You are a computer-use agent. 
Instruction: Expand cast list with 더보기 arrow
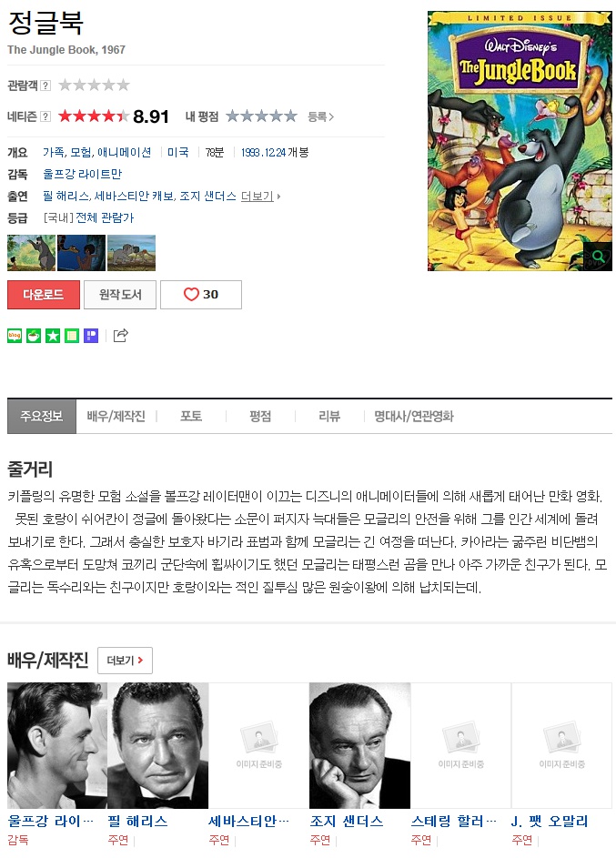click(x=260, y=196)
